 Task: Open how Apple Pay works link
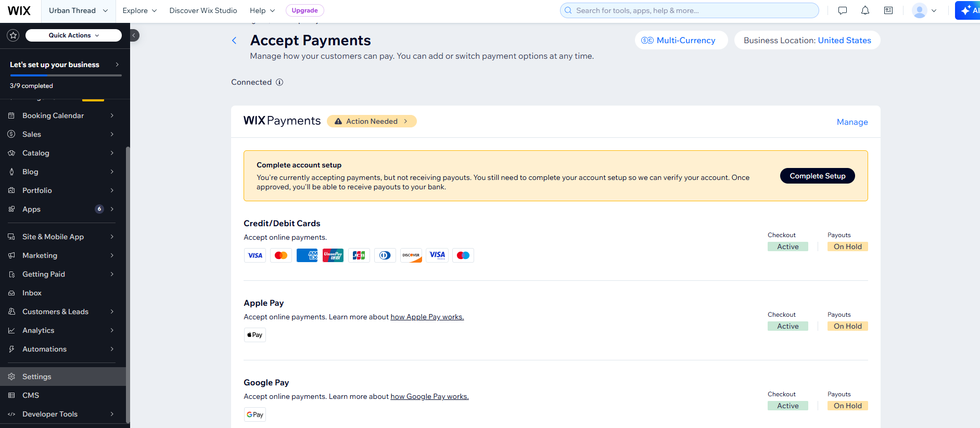tap(427, 317)
